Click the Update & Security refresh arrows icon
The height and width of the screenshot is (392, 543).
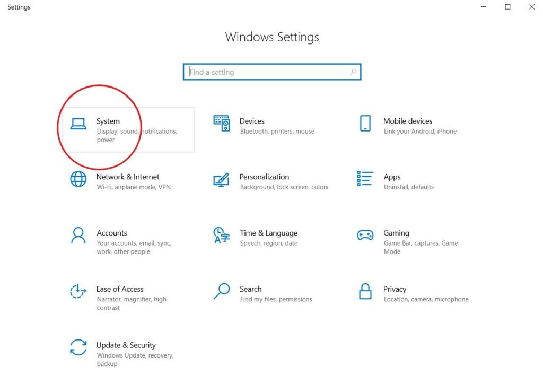click(78, 347)
